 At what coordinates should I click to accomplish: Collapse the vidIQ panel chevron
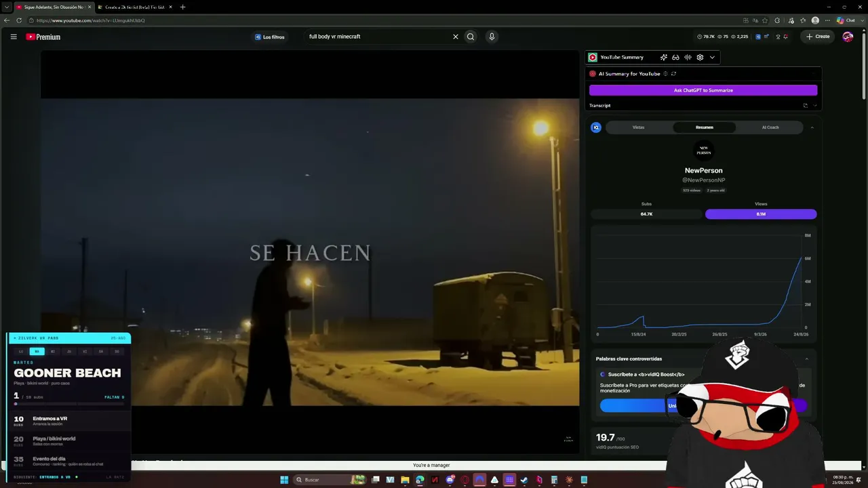coord(812,127)
